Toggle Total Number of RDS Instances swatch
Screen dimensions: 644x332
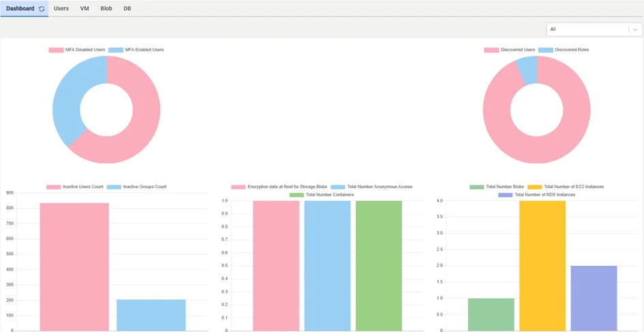[506, 195]
